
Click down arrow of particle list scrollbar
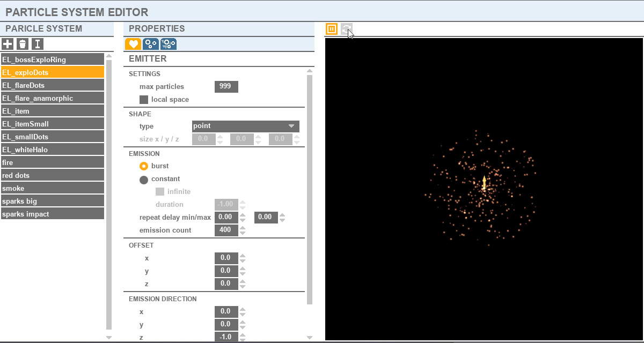pyautogui.click(x=109, y=337)
